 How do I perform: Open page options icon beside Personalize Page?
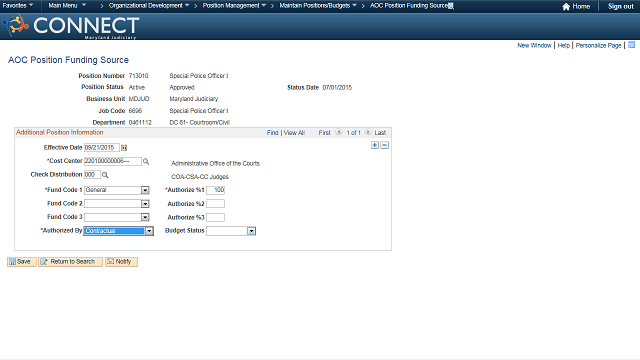(631, 45)
